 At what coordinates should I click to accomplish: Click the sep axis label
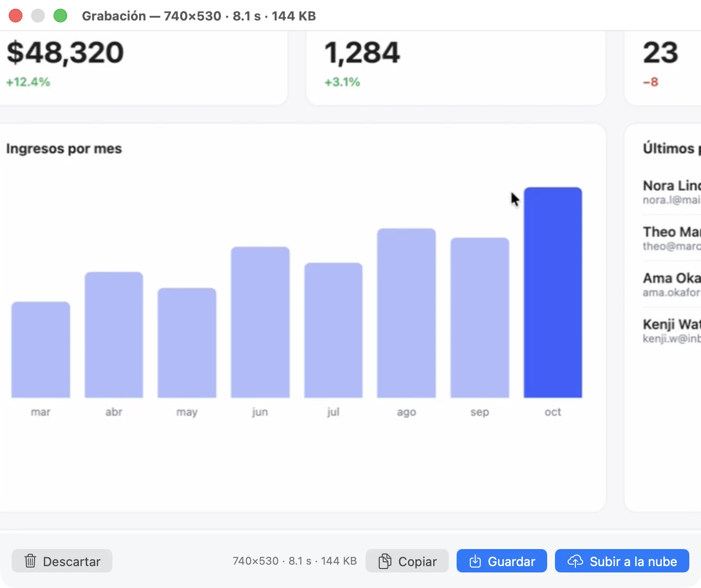pyautogui.click(x=480, y=413)
